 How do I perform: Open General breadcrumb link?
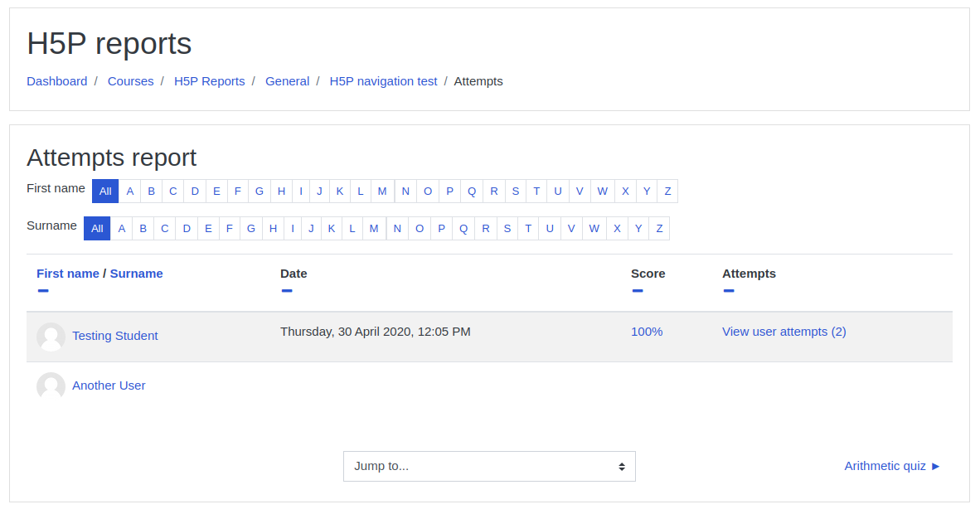pyautogui.click(x=288, y=81)
